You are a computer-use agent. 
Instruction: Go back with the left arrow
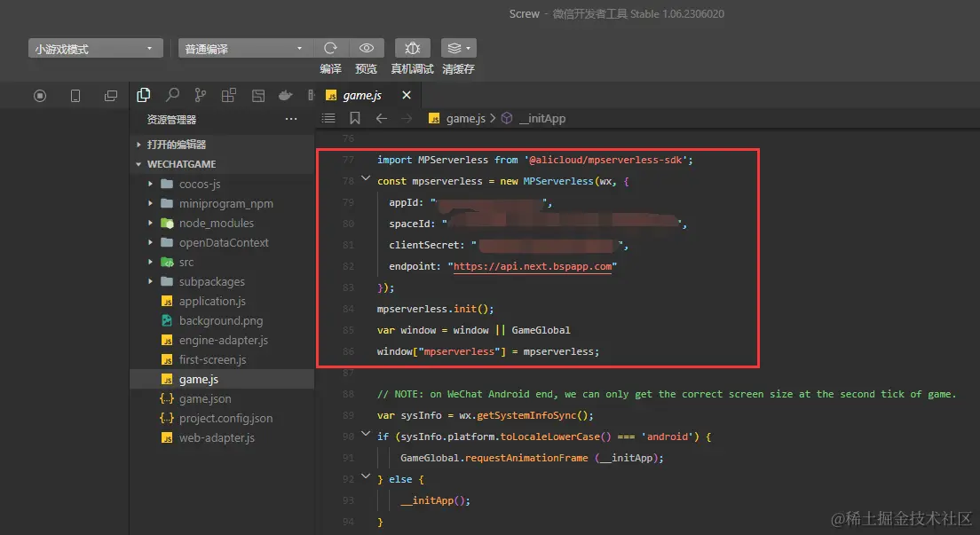click(x=381, y=118)
